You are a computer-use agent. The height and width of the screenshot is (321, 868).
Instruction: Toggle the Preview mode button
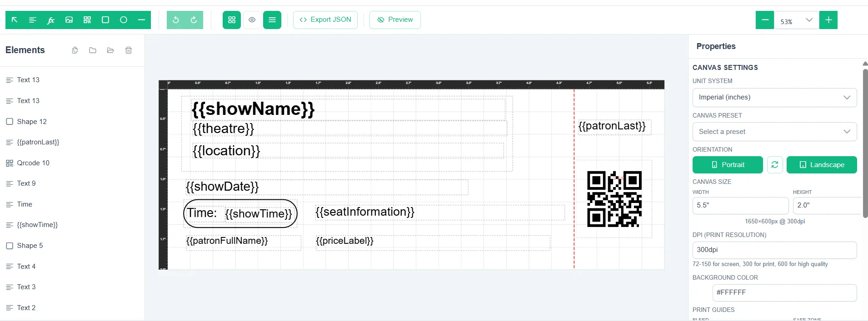pos(395,20)
